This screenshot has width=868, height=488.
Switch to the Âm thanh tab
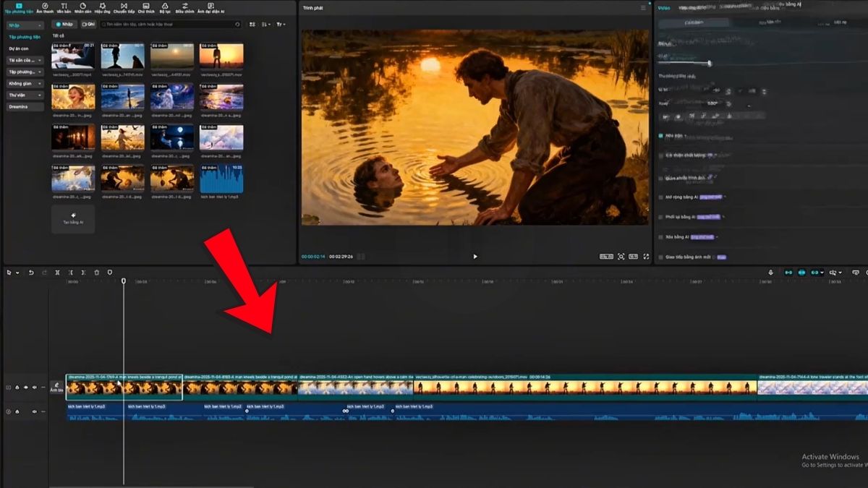click(45, 9)
